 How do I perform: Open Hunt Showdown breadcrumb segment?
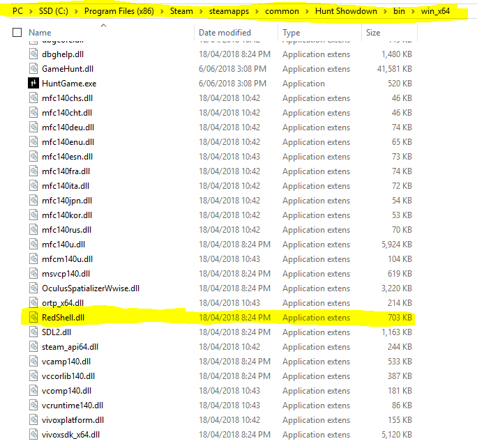(346, 11)
